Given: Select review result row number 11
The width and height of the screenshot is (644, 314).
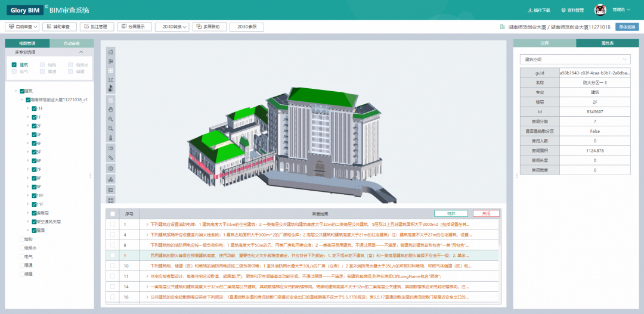Looking at the screenshot, I should click(298, 276).
